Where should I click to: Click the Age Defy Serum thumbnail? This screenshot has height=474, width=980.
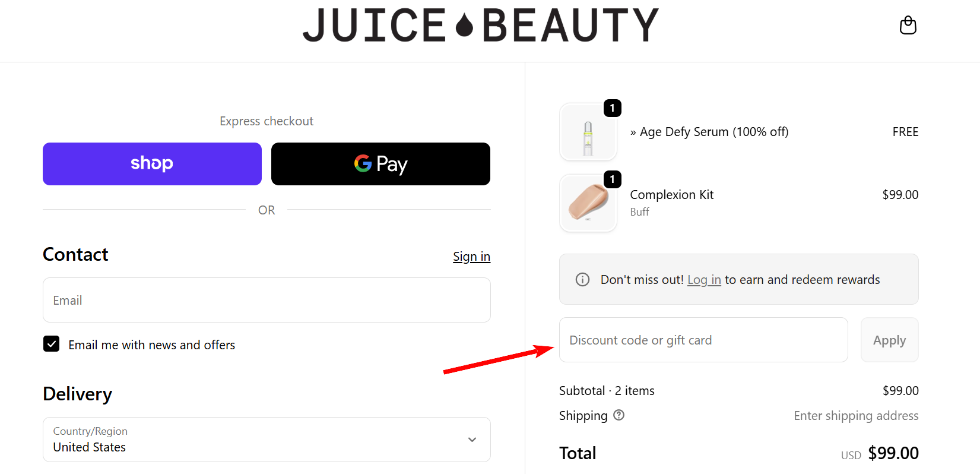(588, 131)
